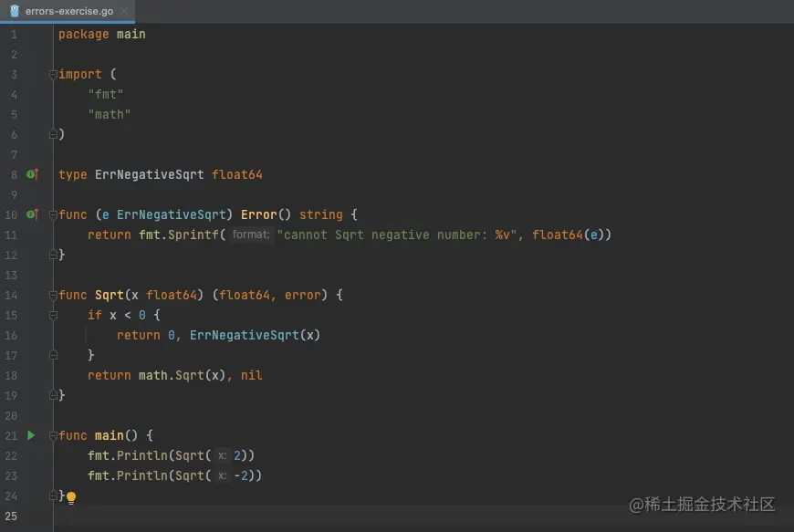The height and width of the screenshot is (532, 794).
Task: Select the errors-exercise.go tab
Action: [x=68, y=11]
